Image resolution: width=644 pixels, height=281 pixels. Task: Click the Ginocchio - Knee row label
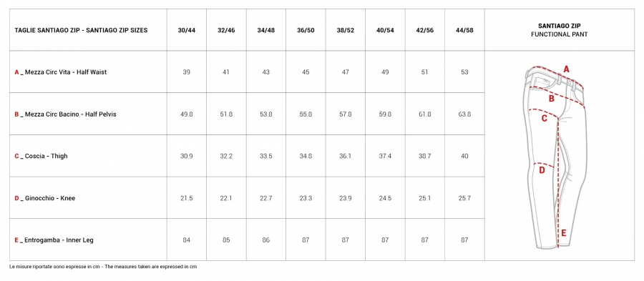coord(45,199)
